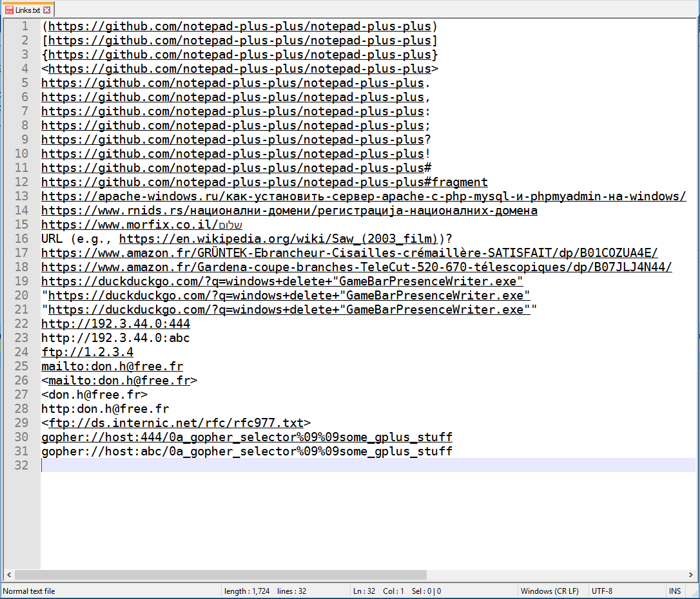Open the amazon.fr GRÜNTEK link
This screenshot has height=599, width=700.
point(349,253)
